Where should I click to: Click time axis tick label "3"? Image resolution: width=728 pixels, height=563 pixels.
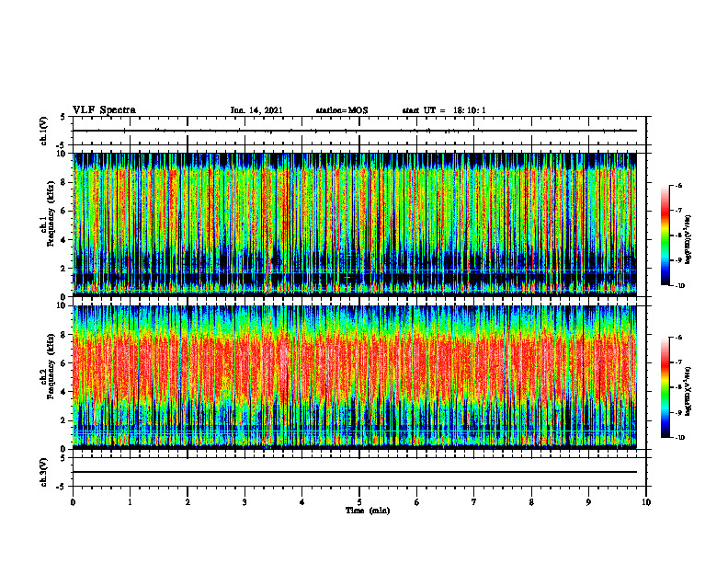coord(245,502)
